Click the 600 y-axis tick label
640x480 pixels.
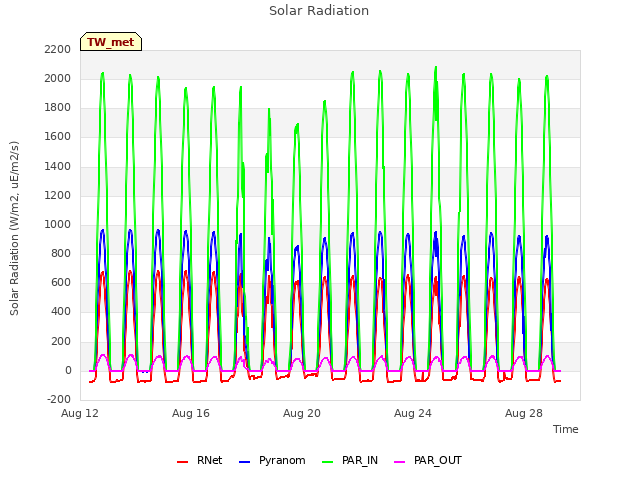tap(61, 283)
